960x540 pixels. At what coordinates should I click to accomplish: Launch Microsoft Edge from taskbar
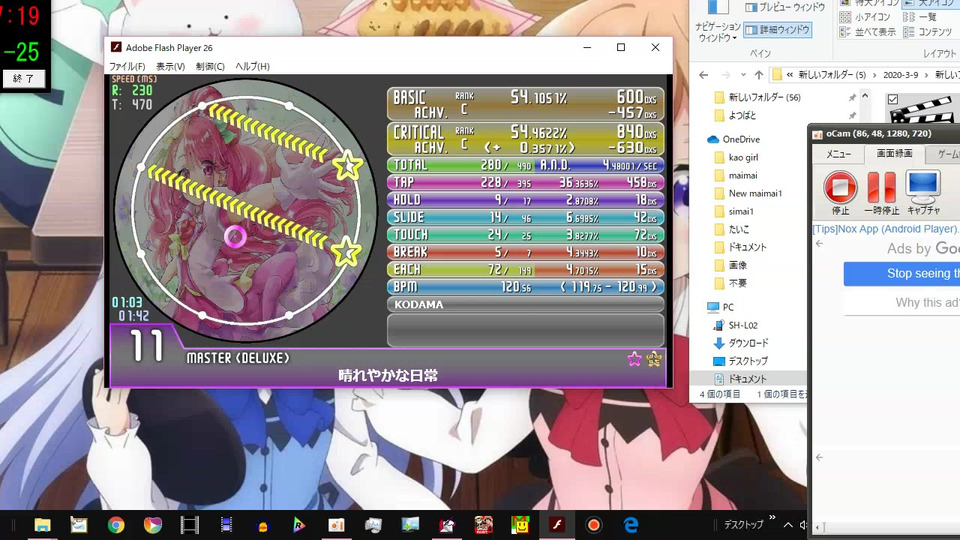(x=631, y=525)
